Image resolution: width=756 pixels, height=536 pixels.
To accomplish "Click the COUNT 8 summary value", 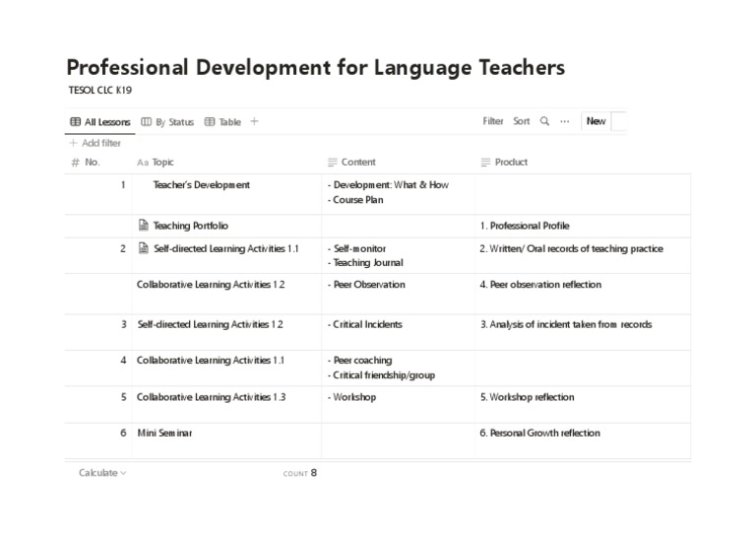I will click(x=300, y=473).
